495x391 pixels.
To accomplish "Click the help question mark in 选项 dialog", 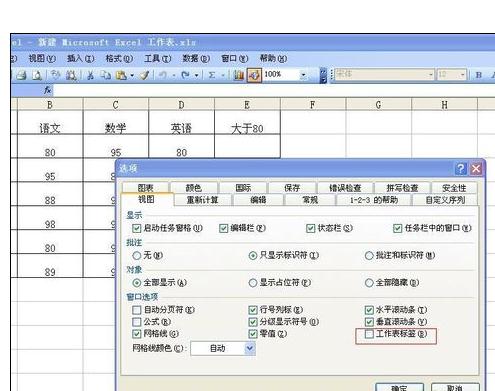I will tap(461, 169).
